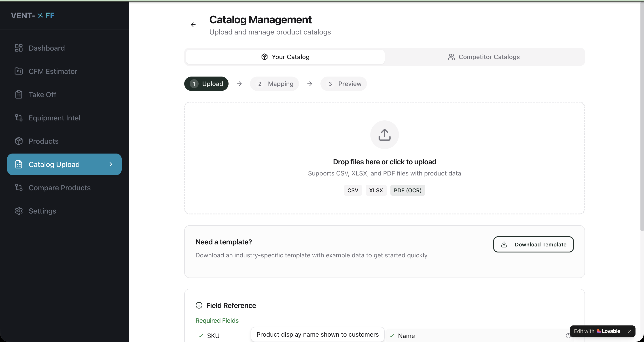This screenshot has width=644, height=342.
Task: Switch to the Competitor Catalogs tab
Action: click(x=484, y=57)
